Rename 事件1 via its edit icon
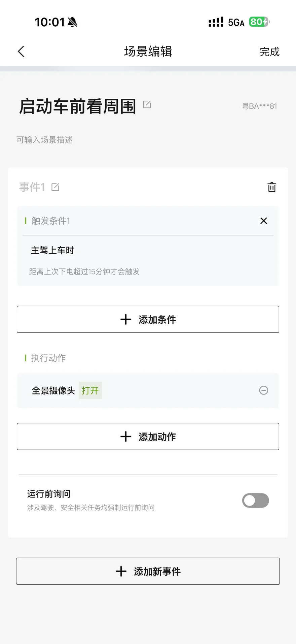 click(55, 187)
